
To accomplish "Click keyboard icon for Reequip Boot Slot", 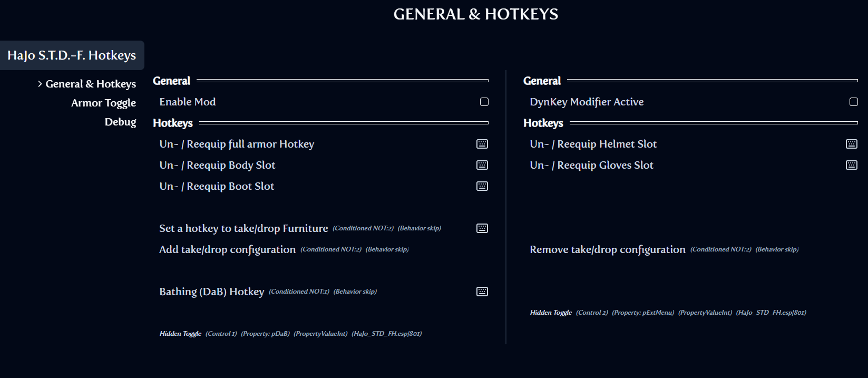I will tap(482, 186).
